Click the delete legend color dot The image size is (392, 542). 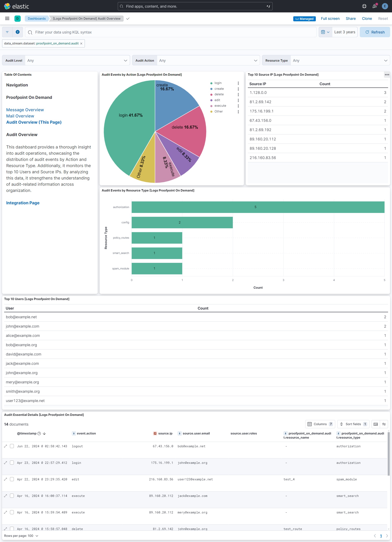tap(211, 95)
